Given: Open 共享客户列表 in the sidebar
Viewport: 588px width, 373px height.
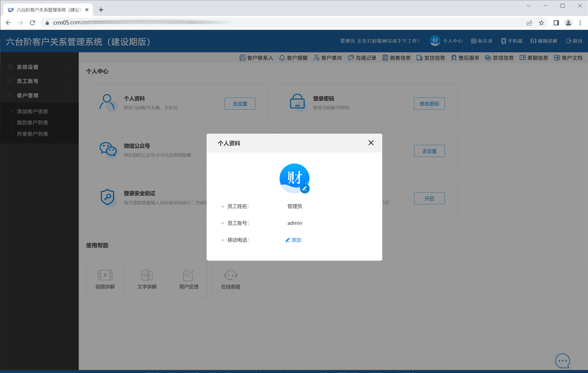Looking at the screenshot, I should 32,134.
